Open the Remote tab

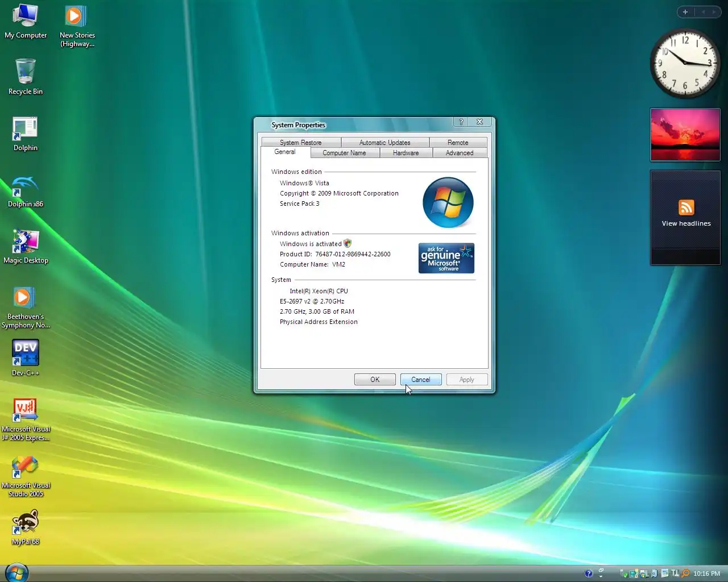[458, 142]
